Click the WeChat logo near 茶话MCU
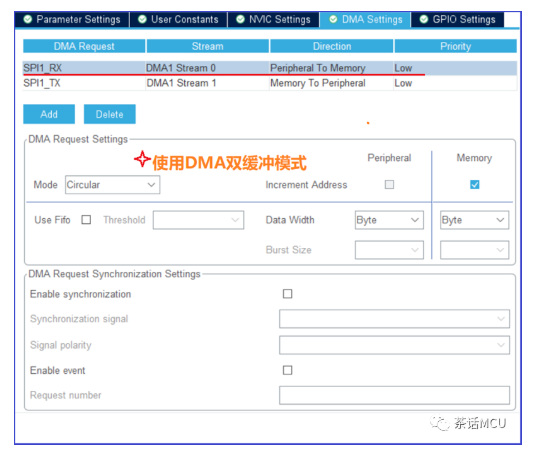Image resolution: width=536 pixels, height=459 pixels. point(440,423)
